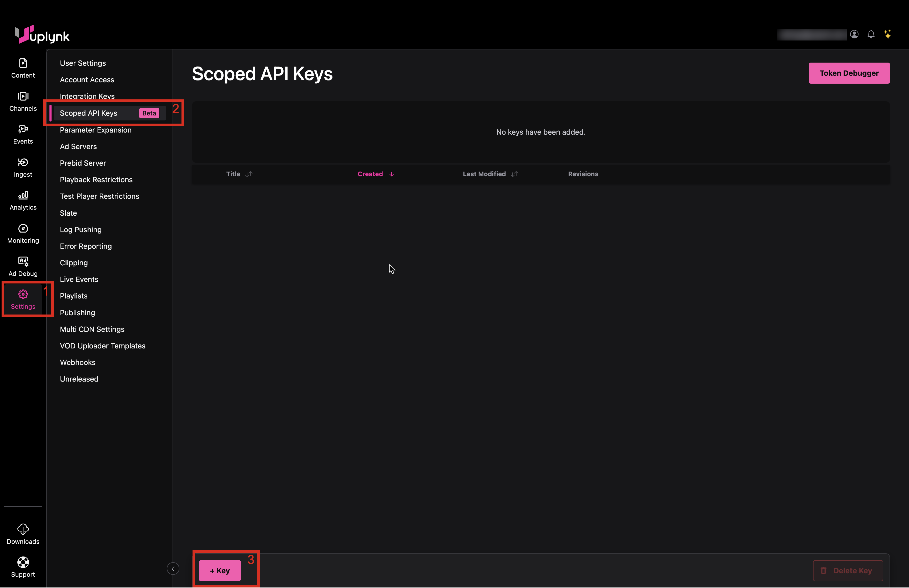The image size is (909, 588).
Task: Click the sparkle what's-new icon
Action: [888, 35]
